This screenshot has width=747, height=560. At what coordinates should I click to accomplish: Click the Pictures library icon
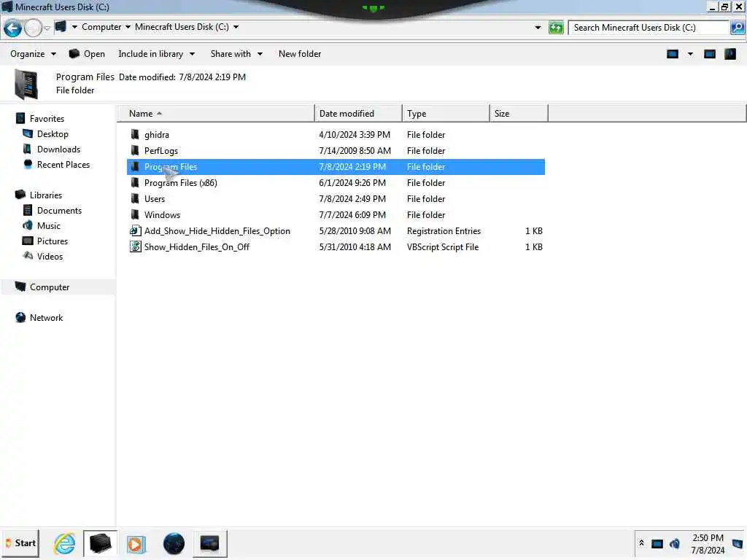coord(28,241)
